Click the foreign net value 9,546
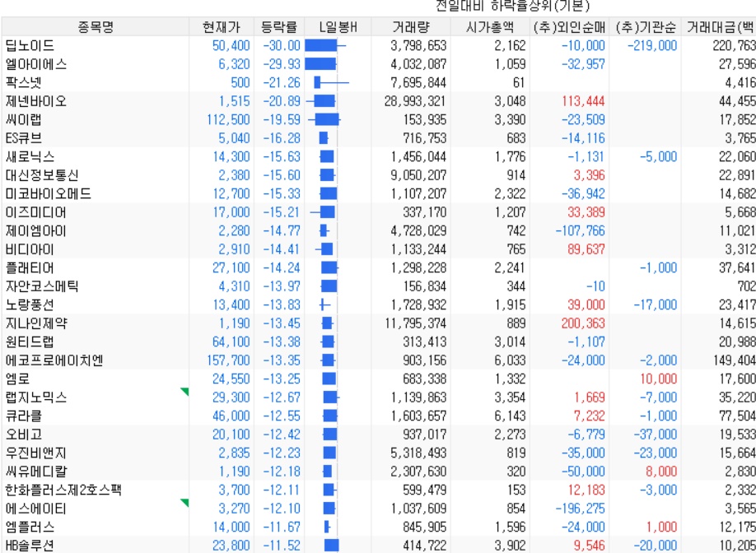This screenshot has width=756, height=553. [589, 546]
